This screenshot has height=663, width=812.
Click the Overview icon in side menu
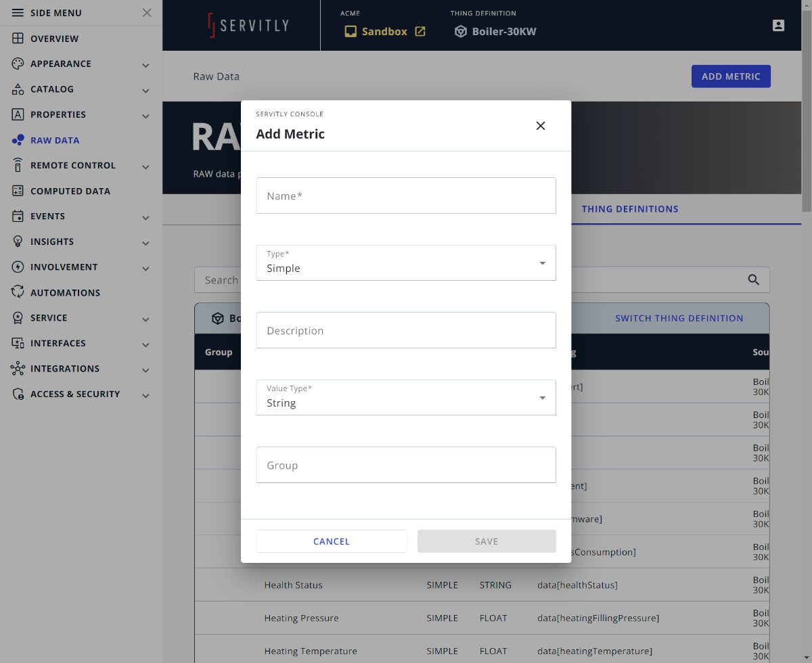18,39
